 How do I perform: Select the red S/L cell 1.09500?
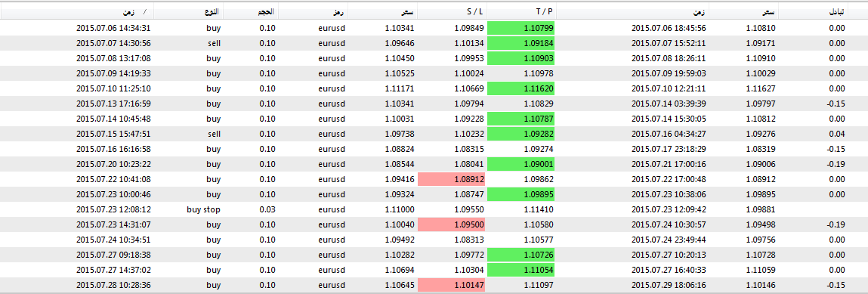coord(451,224)
